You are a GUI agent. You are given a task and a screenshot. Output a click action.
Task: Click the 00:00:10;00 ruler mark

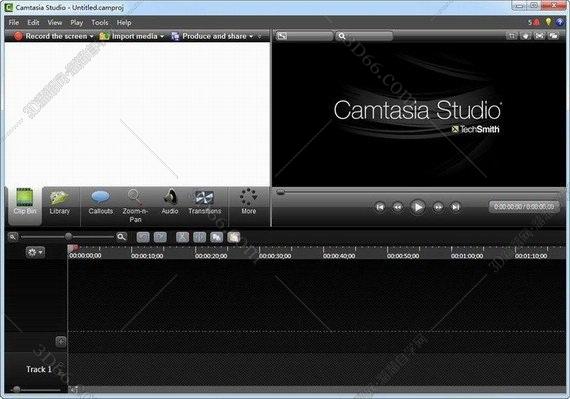tap(147, 256)
